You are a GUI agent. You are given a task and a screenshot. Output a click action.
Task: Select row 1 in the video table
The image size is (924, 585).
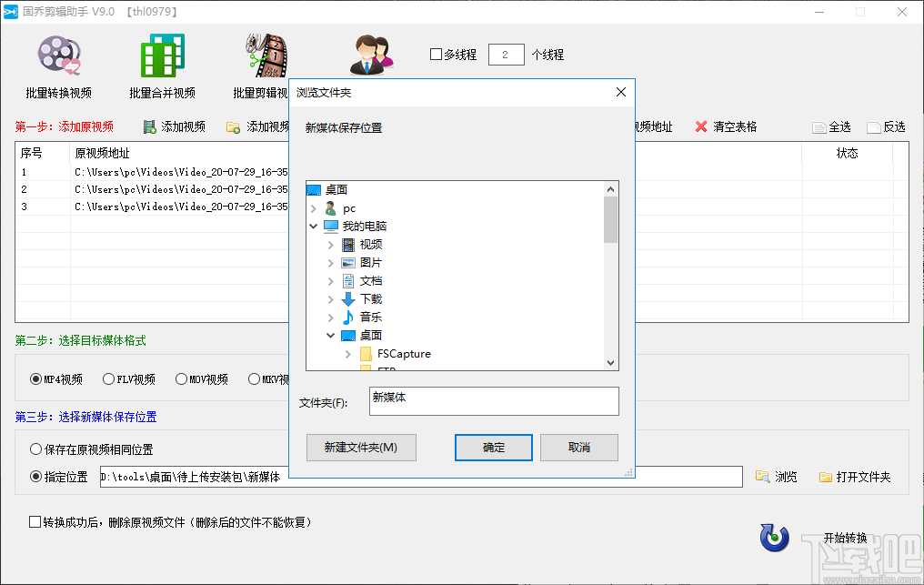click(152, 172)
